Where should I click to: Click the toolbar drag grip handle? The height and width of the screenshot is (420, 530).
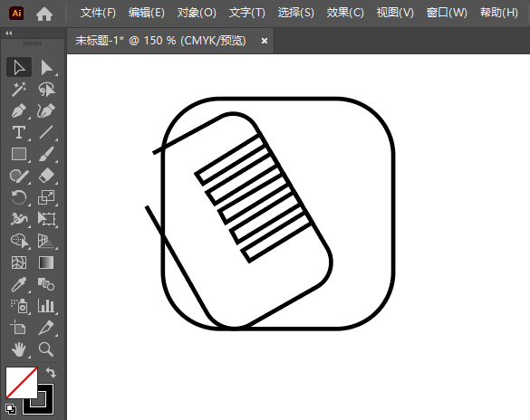pyautogui.click(x=32, y=43)
